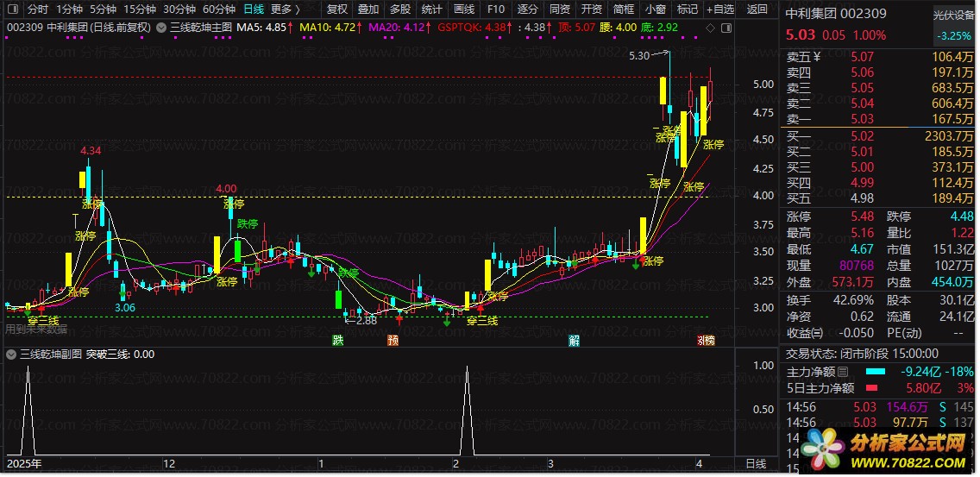
Task: Click the 买四 price 4.99
Action: [861, 183]
